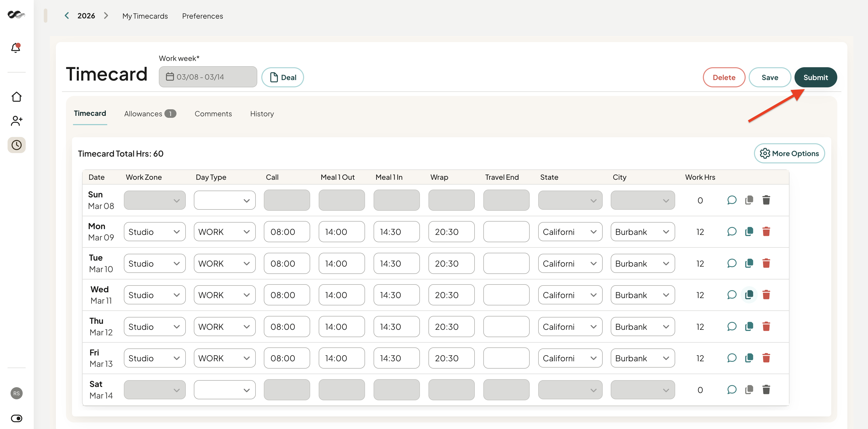Screen dimensions: 868x429
Task: Open State dropdown for Fri Mar 13
Action: (x=570, y=358)
